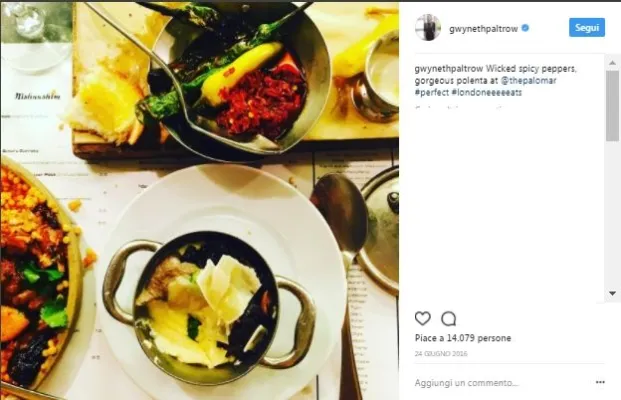The image size is (621, 400).
Task: Like the post with the heart icon
Action: (422, 318)
